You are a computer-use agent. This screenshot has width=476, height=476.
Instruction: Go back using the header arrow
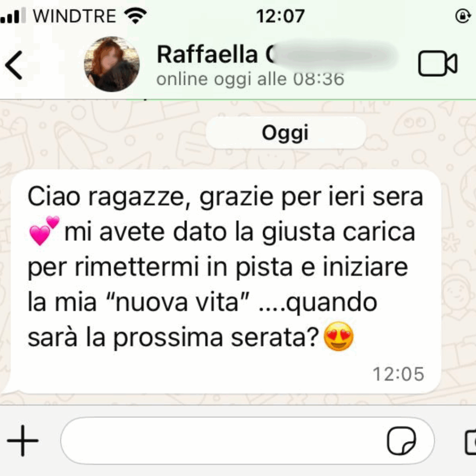pos(13,65)
